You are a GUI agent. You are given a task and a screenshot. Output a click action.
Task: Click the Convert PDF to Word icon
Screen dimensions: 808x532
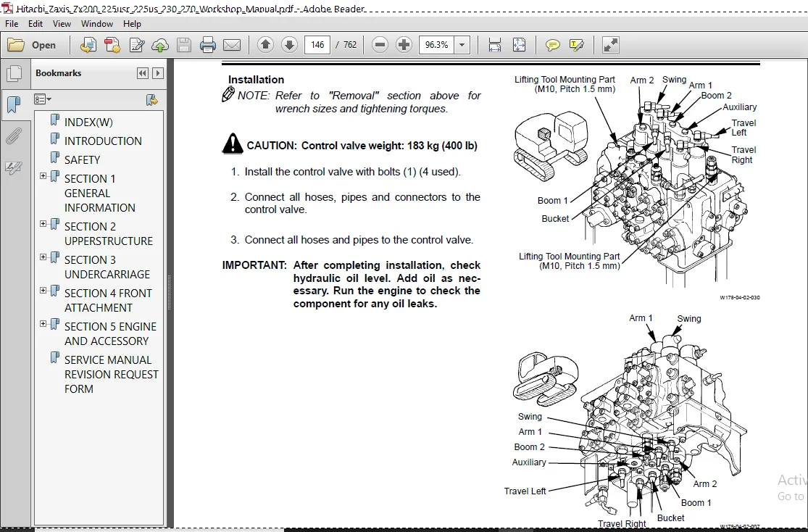click(112, 46)
